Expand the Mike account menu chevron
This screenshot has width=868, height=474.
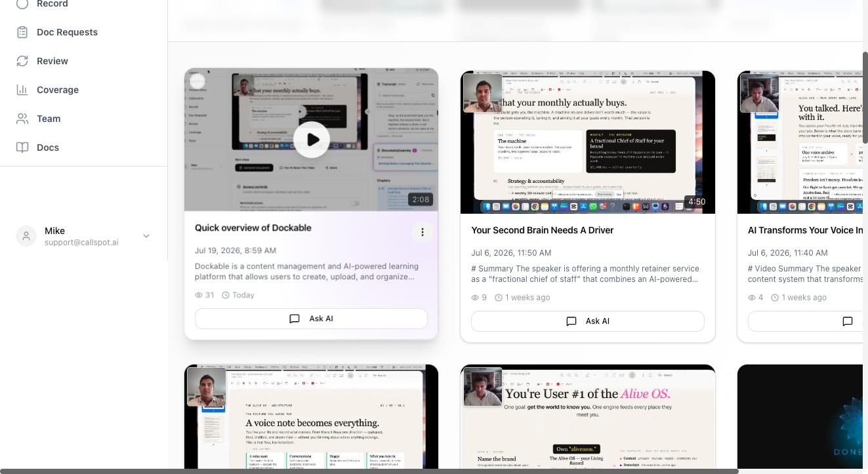tap(146, 236)
